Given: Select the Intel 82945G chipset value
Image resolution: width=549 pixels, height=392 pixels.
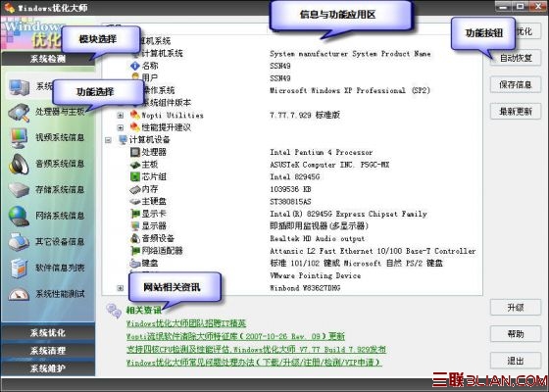Looking at the screenshot, I should pos(295,177).
